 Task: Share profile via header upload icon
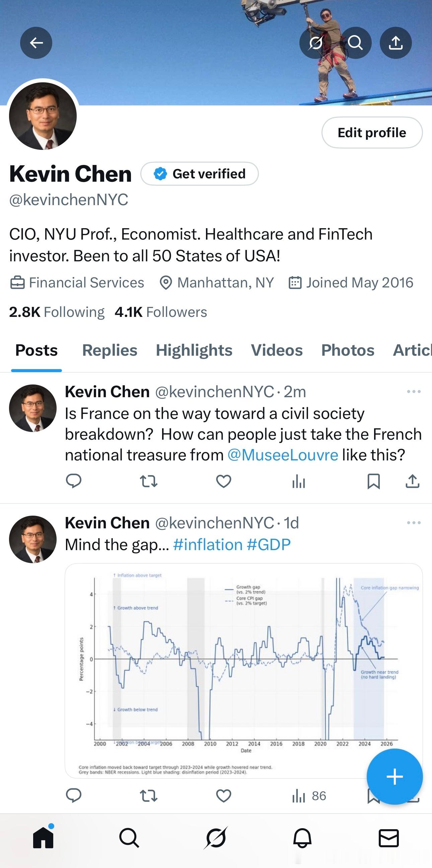(x=395, y=43)
